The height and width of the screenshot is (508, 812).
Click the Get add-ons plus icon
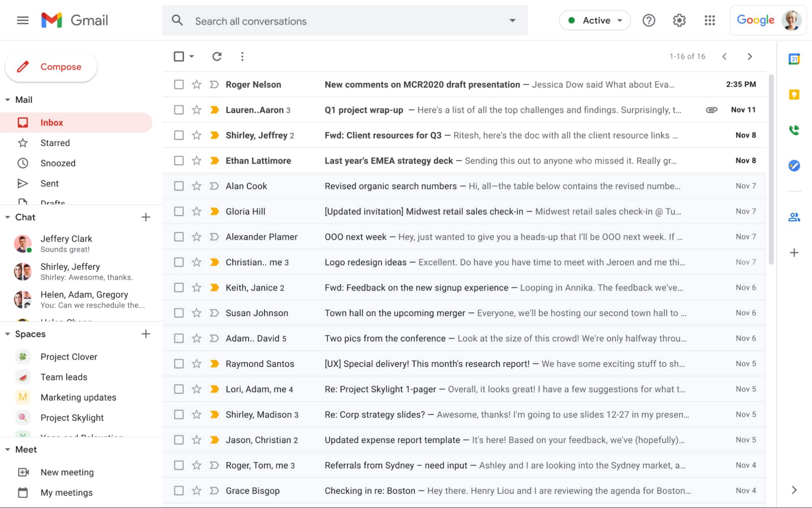click(x=794, y=253)
